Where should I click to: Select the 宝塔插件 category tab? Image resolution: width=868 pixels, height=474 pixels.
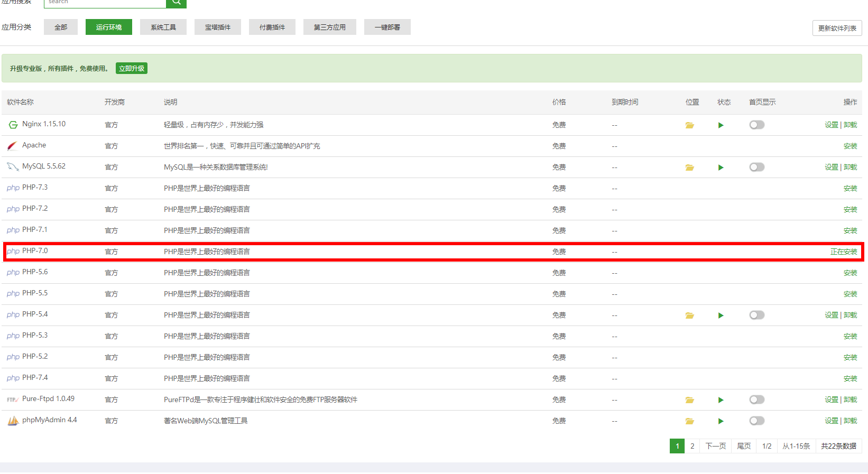pos(218,27)
